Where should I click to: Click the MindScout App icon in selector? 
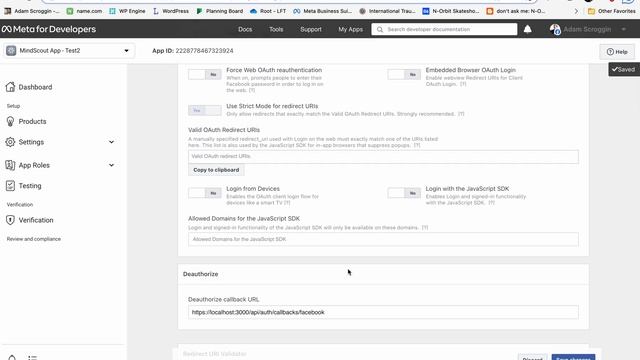coord(11,51)
